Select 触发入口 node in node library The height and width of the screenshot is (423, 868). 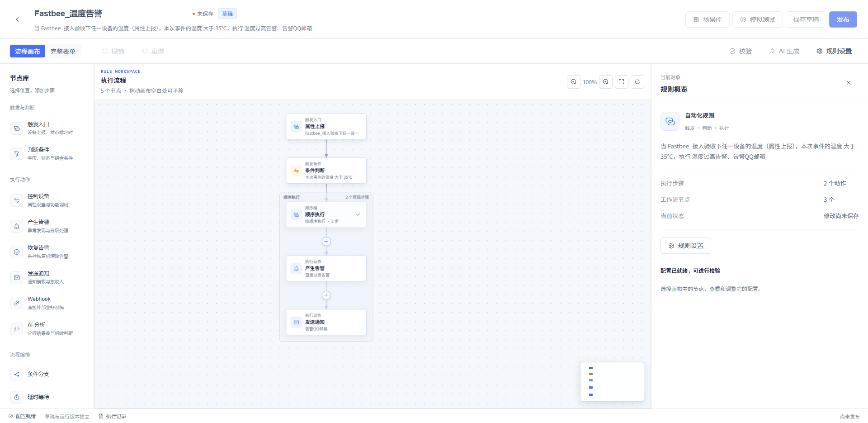tap(47, 128)
